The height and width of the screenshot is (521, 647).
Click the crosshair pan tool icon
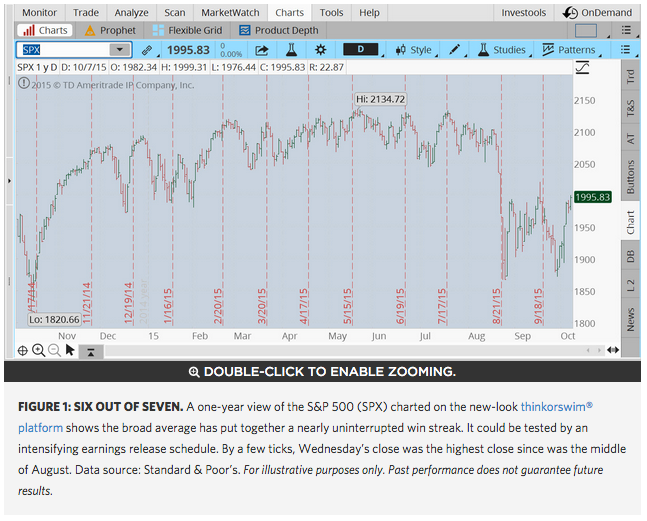coord(23,351)
